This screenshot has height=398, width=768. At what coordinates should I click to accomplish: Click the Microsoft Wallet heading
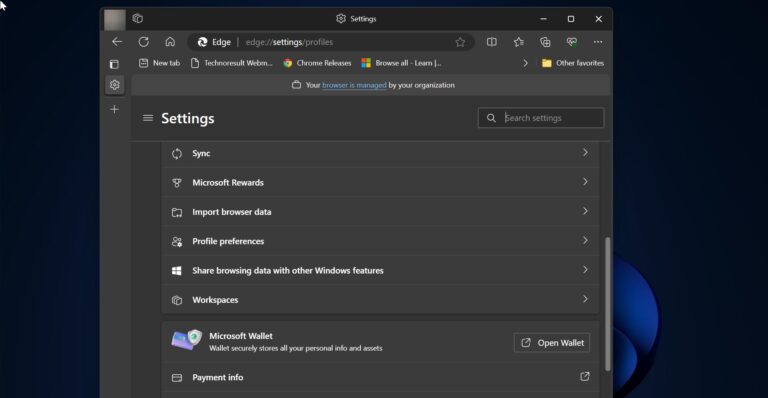coord(241,336)
